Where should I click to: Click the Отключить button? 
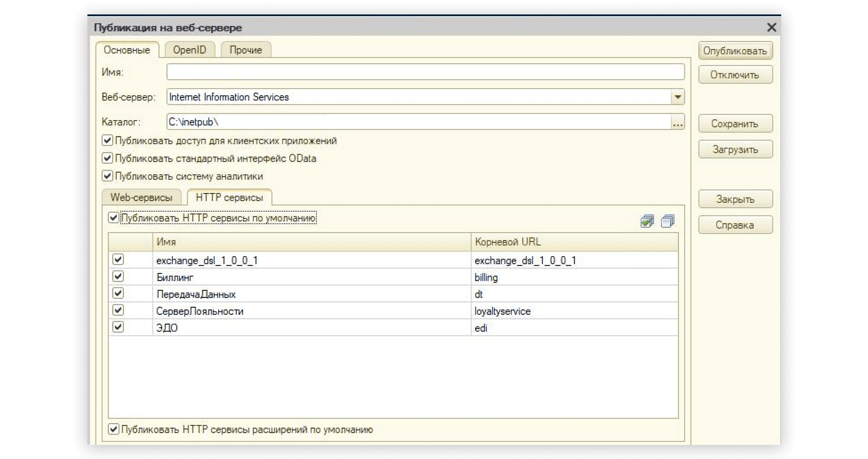[735, 75]
